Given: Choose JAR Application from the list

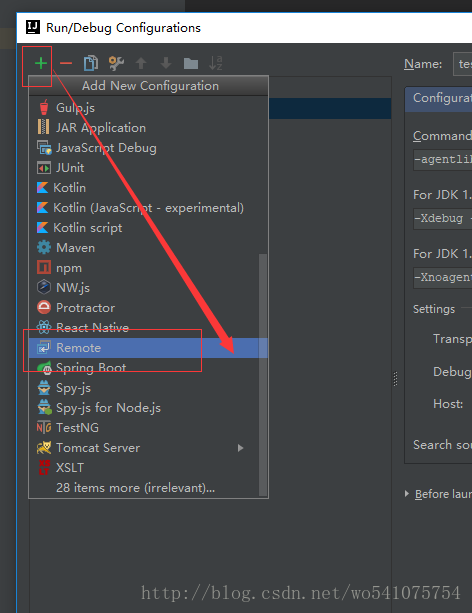Looking at the screenshot, I should click(144, 127).
